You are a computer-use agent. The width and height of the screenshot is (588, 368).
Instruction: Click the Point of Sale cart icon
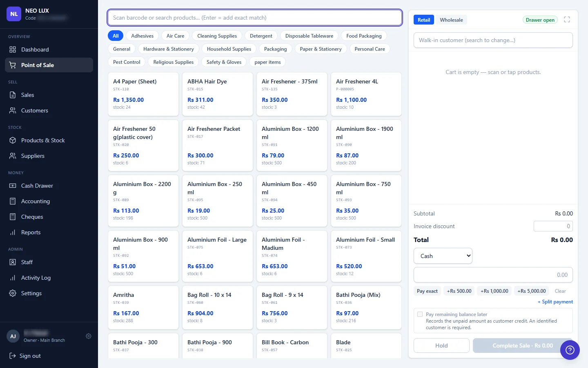pos(13,65)
